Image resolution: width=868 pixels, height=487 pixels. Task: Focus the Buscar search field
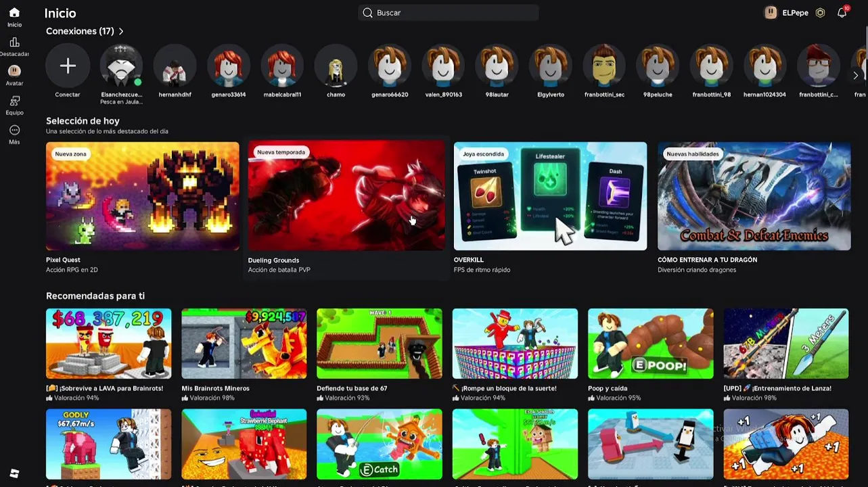point(449,13)
